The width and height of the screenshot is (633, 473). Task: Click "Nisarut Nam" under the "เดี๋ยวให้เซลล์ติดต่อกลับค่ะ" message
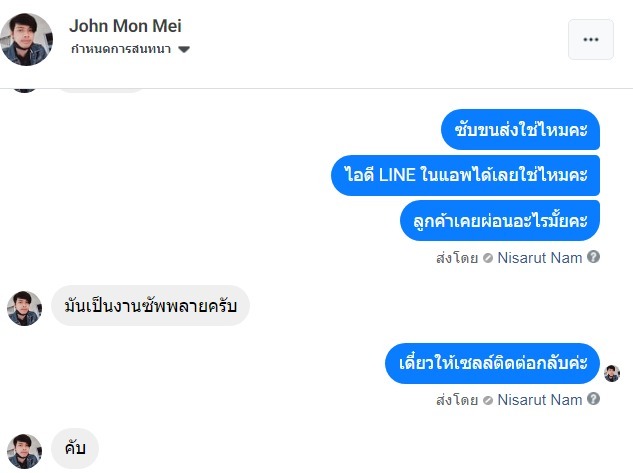pyautogui.click(x=539, y=400)
